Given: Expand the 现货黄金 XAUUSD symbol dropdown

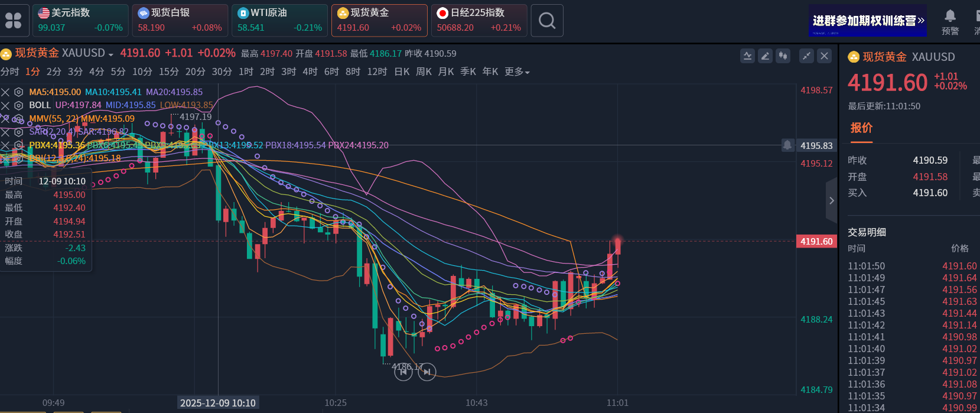Looking at the screenshot, I should (110, 54).
